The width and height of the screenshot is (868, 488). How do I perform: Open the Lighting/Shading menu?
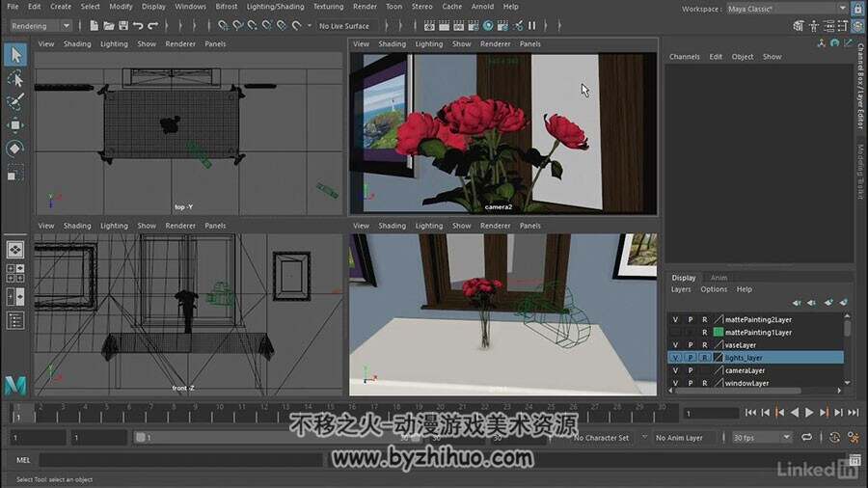pyautogui.click(x=275, y=7)
